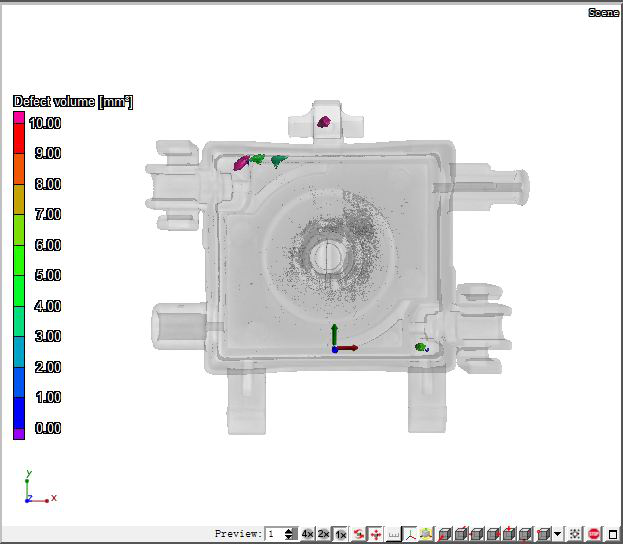Click the red stop rendering icon

pos(594,534)
